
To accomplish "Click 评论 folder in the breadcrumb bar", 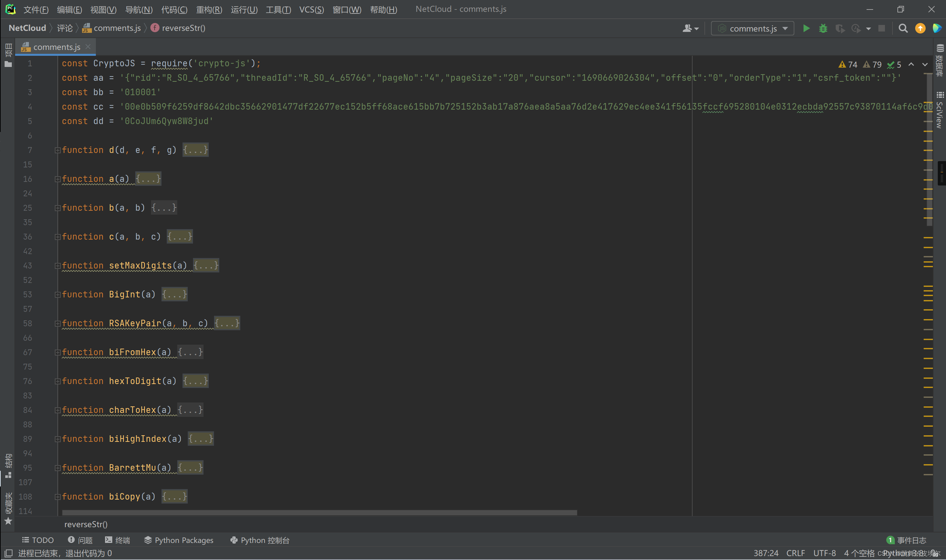I will (x=65, y=28).
